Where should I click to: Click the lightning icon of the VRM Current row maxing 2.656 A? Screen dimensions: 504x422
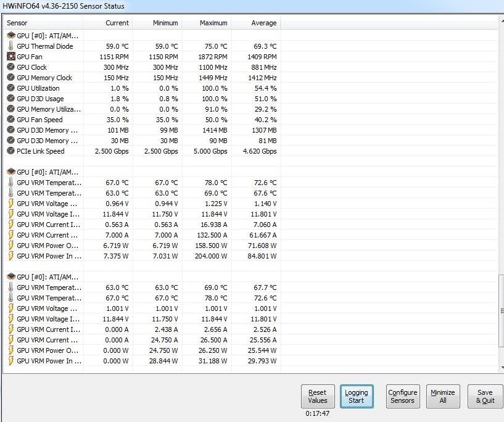click(10, 329)
